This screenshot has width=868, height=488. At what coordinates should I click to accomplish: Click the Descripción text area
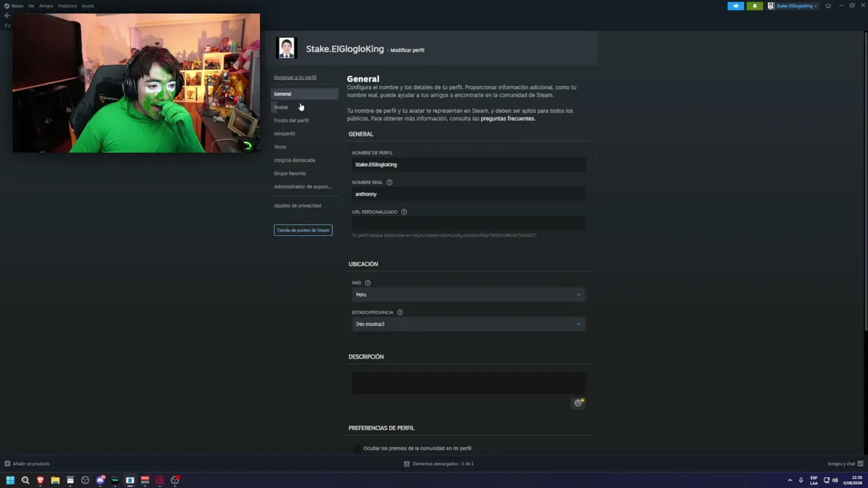(469, 383)
